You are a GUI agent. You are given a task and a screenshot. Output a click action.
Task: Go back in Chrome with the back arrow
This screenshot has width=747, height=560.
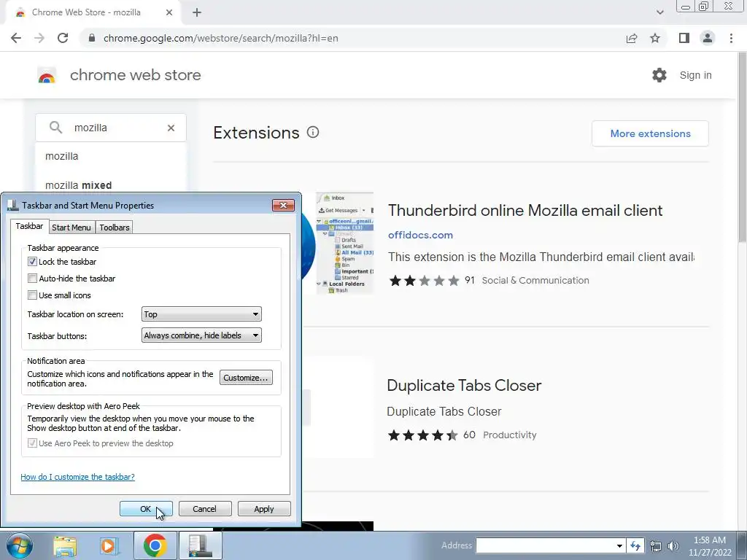tap(16, 38)
